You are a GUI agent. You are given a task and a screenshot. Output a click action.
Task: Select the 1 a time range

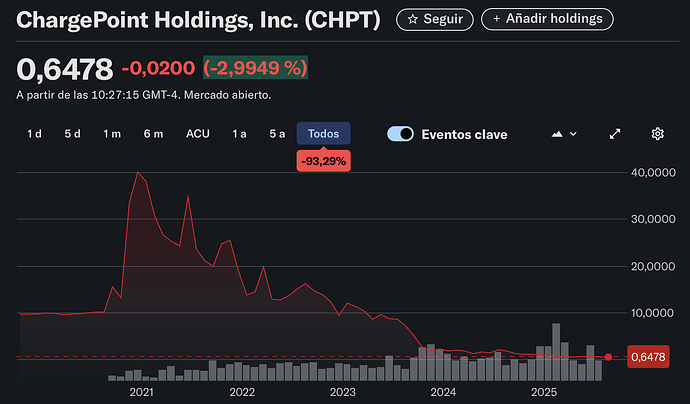pos(240,134)
